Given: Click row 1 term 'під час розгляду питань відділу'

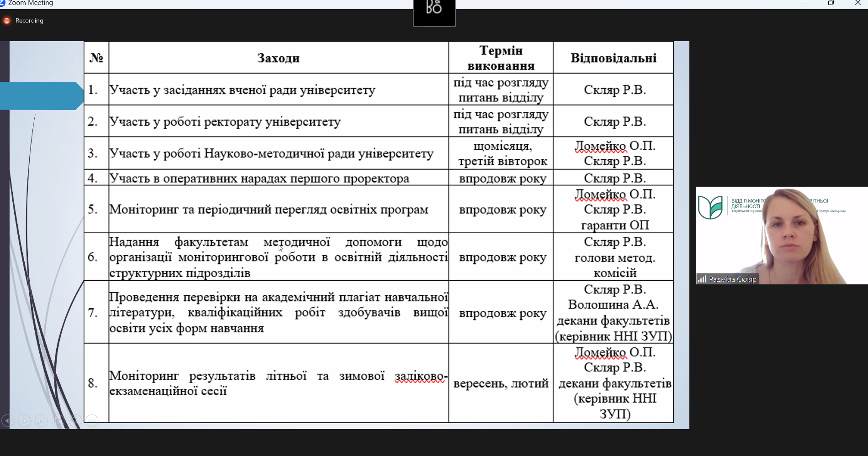Looking at the screenshot, I should coord(501,90).
